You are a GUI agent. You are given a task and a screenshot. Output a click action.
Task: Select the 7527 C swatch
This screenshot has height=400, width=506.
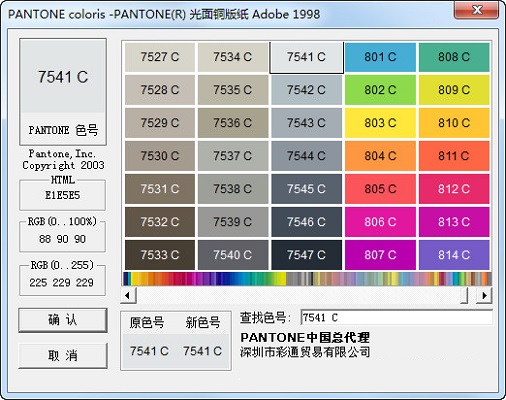[x=160, y=57]
